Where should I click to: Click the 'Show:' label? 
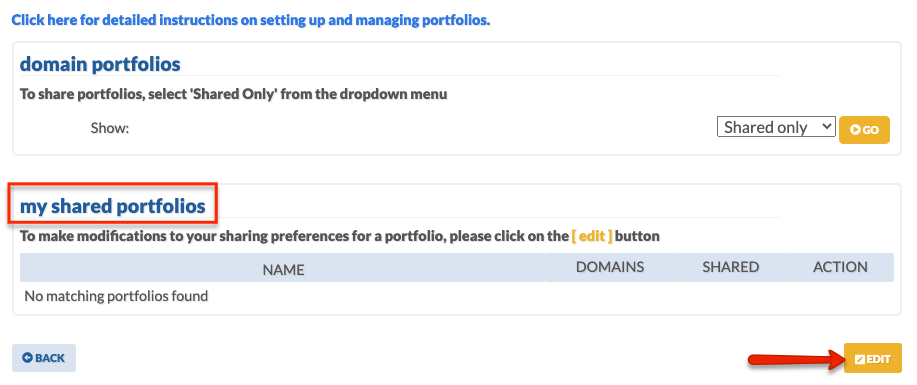click(x=109, y=128)
